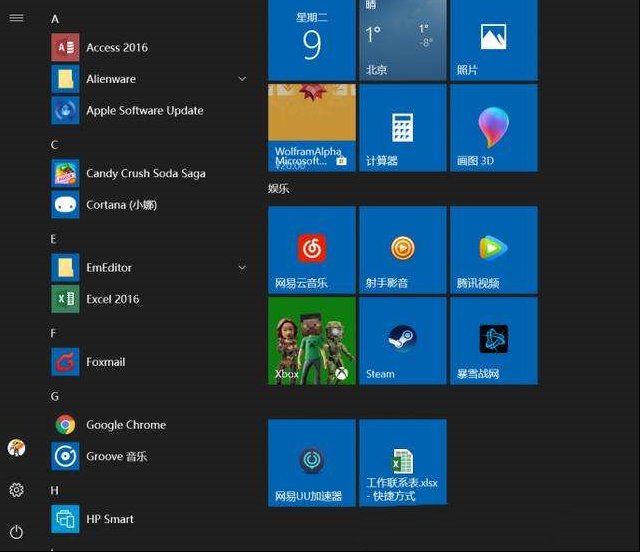Click the letter H section header
Image resolution: width=640 pixels, height=552 pixels.
point(54,491)
